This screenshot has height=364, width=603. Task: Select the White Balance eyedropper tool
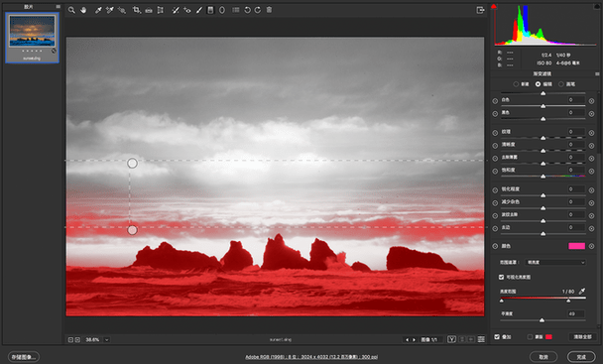click(98, 10)
